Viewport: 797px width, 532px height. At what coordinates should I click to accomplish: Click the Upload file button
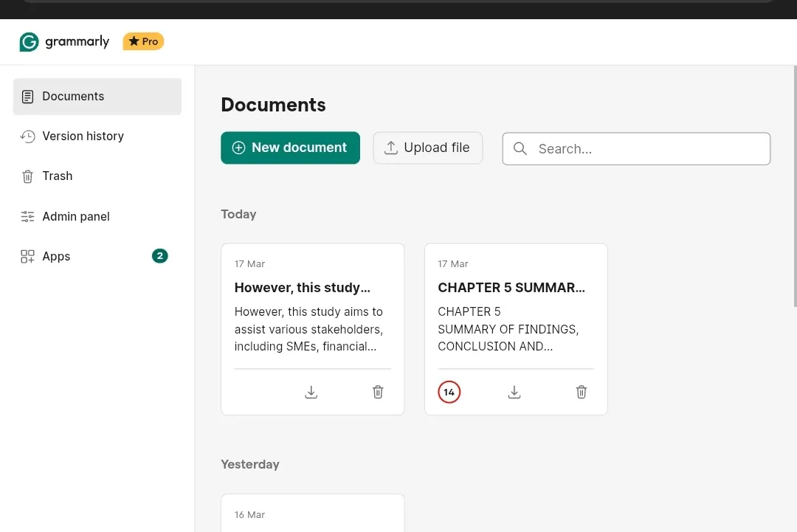pyautogui.click(x=427, y=148)
